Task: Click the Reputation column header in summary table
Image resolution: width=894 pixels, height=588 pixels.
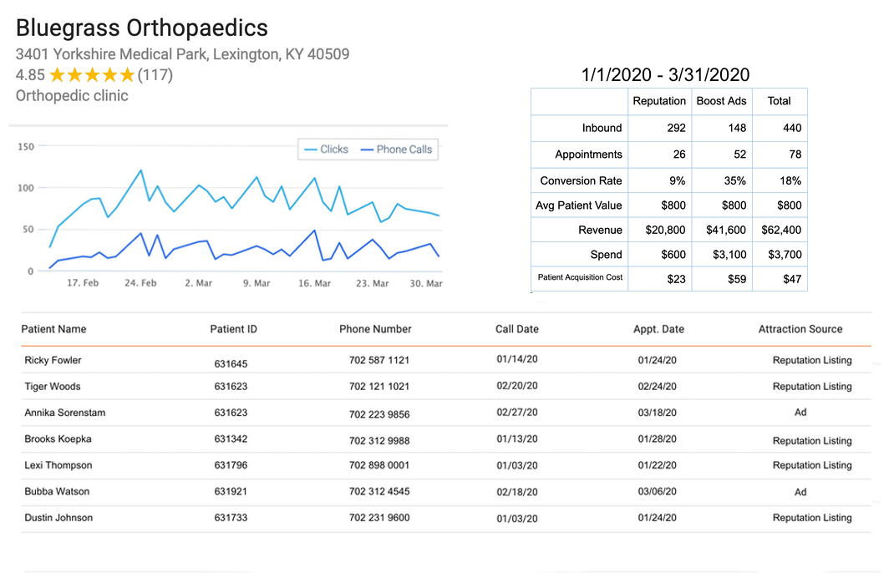Action: [659, 101]
